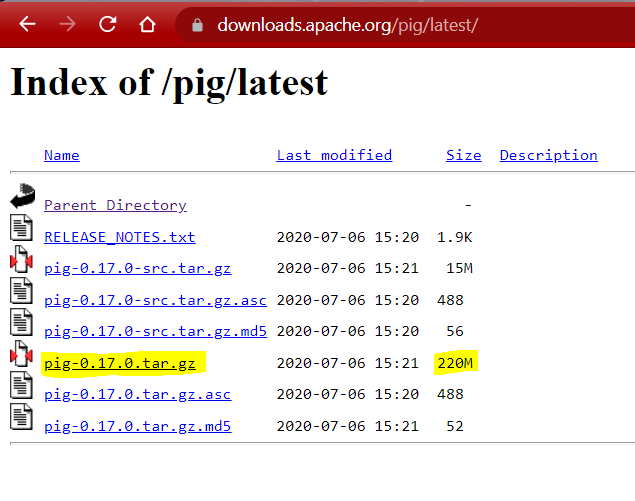Image resolution: width=635 pixels, height=501 pixels.
Task: Click the file icon beside pig-0.17.0.tar.gz.md5
Action: (21, 416)
